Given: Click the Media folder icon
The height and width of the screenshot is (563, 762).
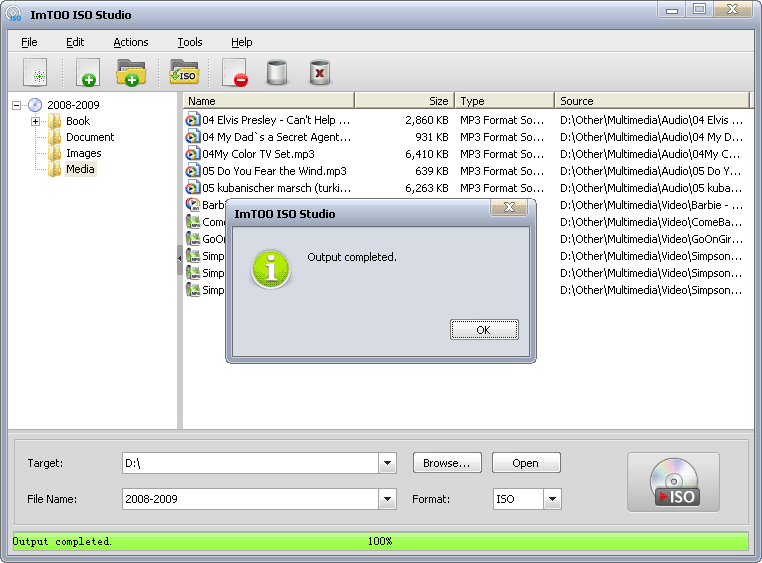Looking at the screenshot, I should pyautogui.click(x=54, y=169).
